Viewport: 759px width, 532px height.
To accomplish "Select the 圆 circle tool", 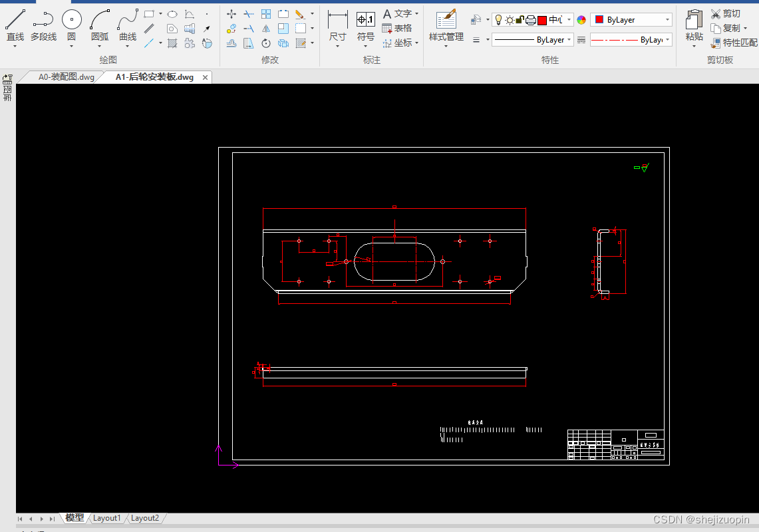I will [x=72, y=24].
